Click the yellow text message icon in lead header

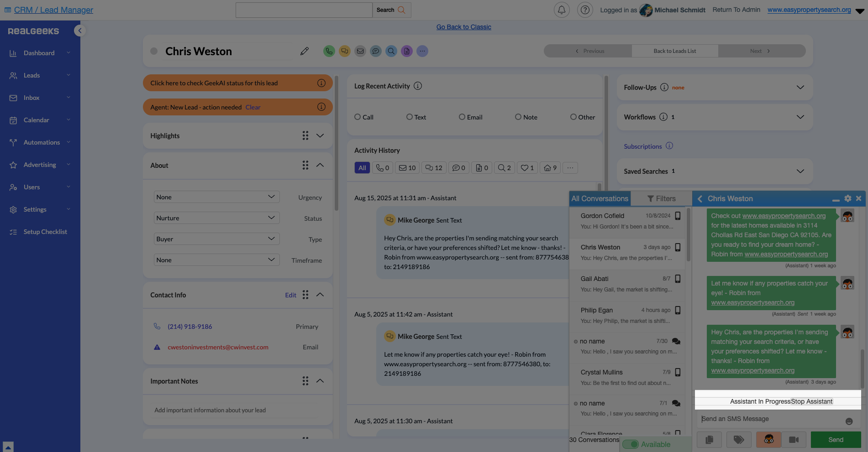pyautogui.click(x=345, y=51)
